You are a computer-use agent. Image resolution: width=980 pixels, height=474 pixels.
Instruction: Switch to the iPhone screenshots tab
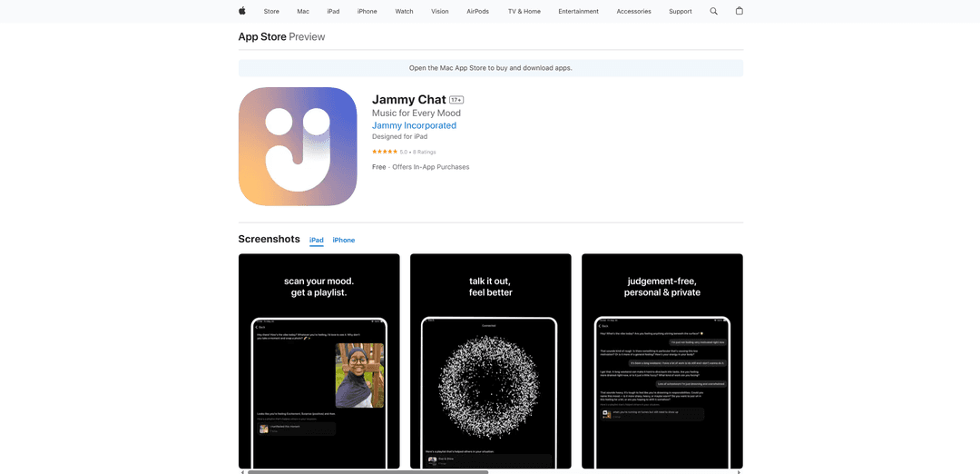tap(344, 240)
